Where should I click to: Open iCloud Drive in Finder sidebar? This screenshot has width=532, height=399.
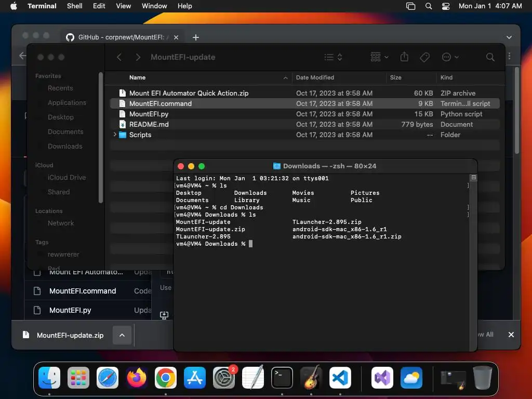66,178
